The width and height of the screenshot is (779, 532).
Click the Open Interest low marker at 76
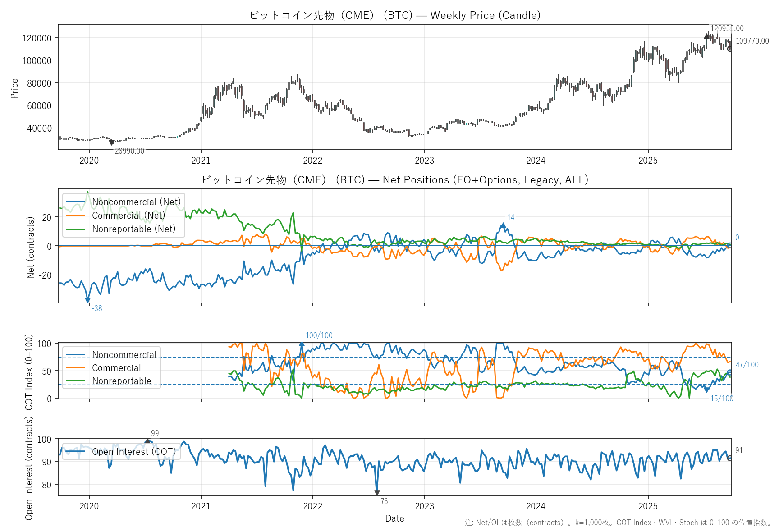tap(377, 493)
